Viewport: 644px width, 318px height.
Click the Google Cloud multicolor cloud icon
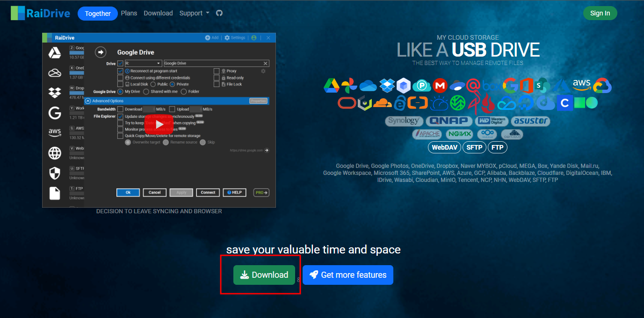[x=602, y=86]
